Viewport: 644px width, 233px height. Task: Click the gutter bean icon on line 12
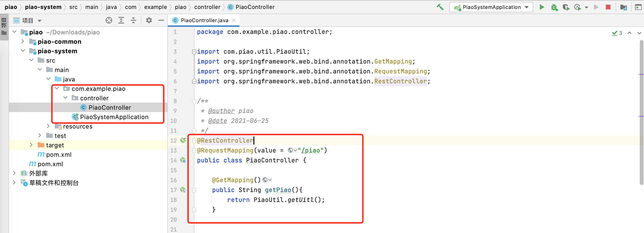point(183,140)
